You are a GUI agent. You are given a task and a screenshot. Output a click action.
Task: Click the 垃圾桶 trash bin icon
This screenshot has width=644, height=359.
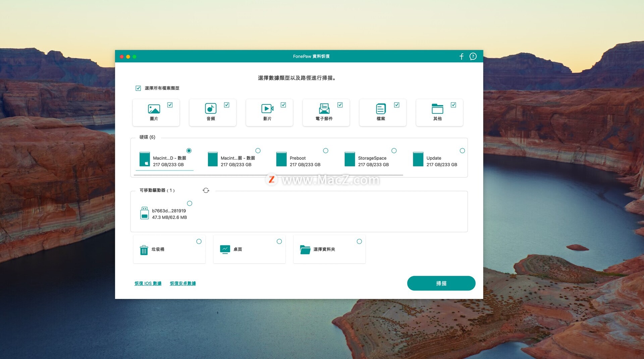[144, 250]
